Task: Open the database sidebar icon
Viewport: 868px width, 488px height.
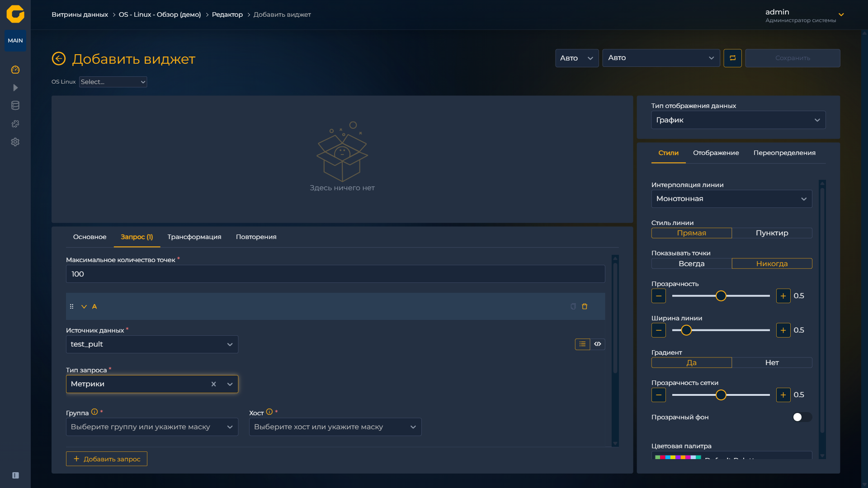Action: (15, 106)
